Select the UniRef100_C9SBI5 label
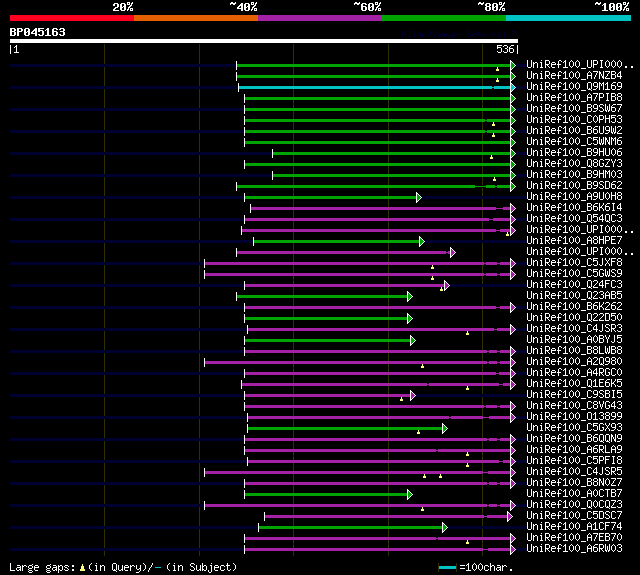 pos(574,395)
